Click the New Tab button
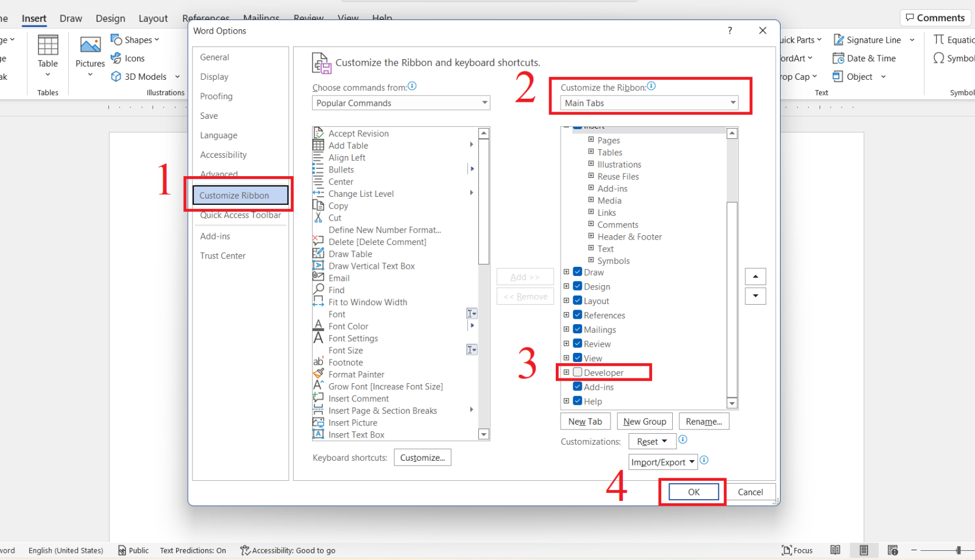The image size is (975, 560). pyautogui.click(x=585, y=421)
